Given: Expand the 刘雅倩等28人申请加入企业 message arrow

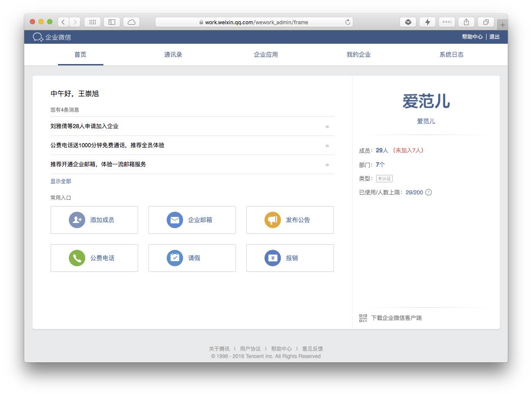Looking at the screenshot, I should [x=327, y=127].
